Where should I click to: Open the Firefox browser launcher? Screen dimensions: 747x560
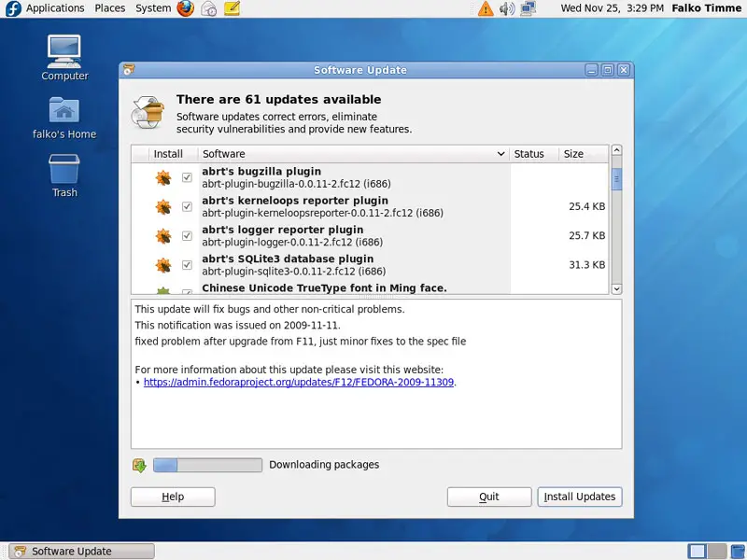tap(185, 8)
